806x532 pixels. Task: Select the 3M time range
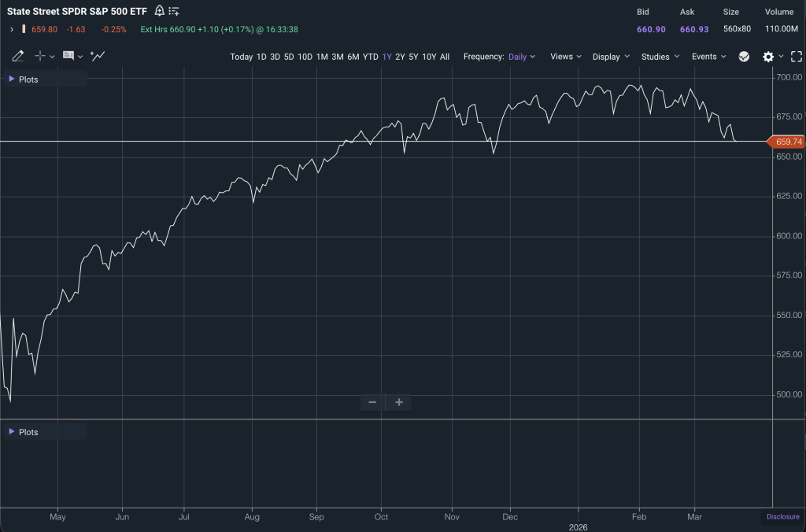click(x=337, y=57)
